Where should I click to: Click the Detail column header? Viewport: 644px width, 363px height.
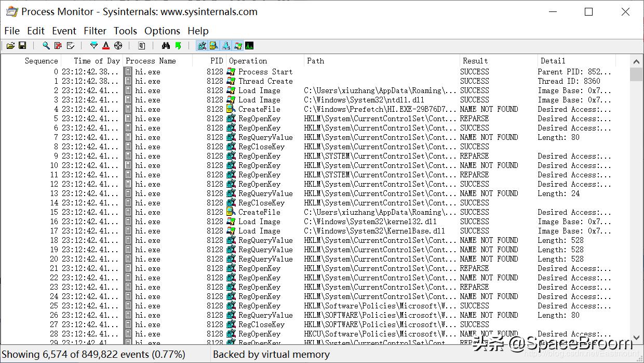coord(576,61)
